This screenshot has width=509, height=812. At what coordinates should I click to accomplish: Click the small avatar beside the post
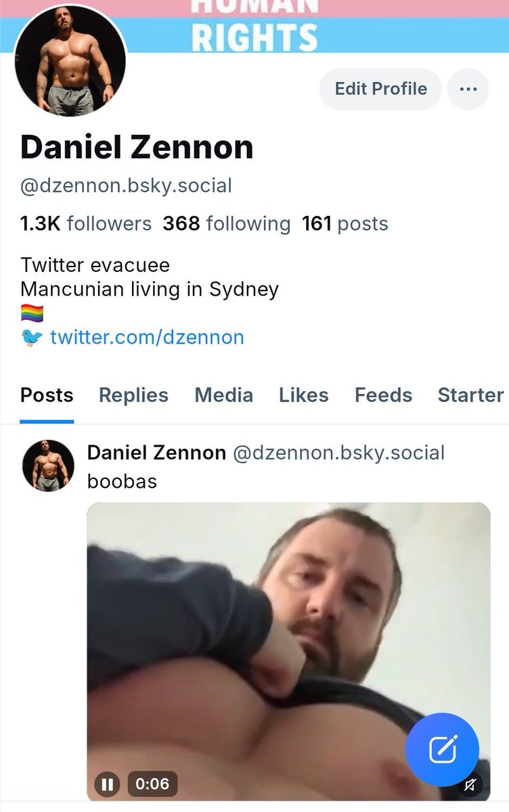click(48, 466)
